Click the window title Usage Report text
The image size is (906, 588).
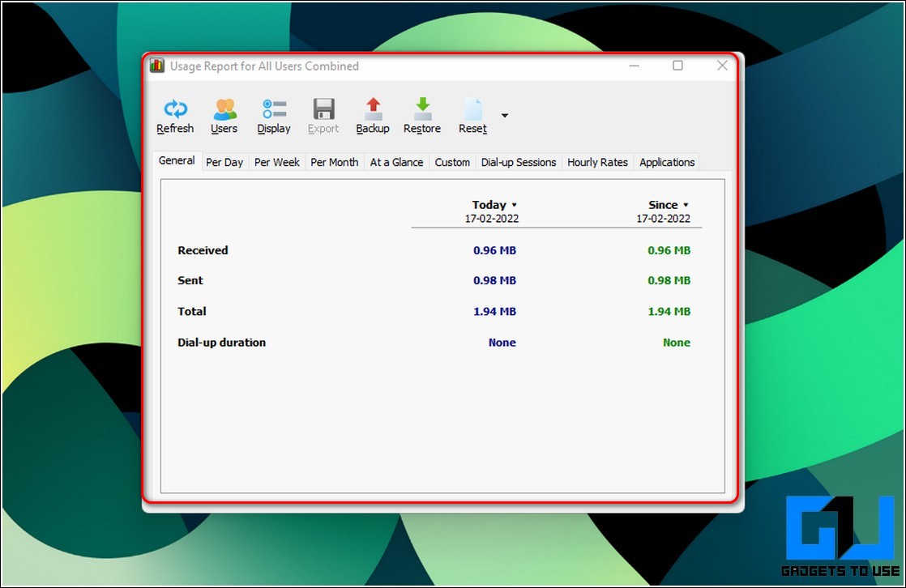point(264,66)
